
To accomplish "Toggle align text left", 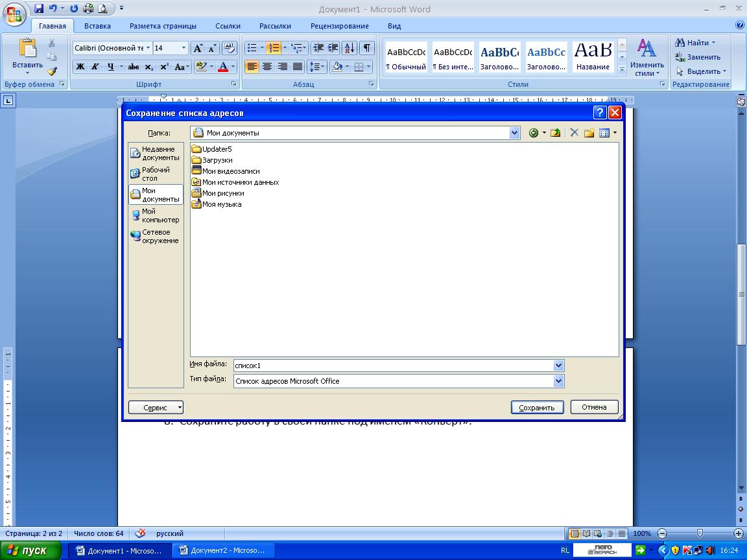I will pos(252,67).
